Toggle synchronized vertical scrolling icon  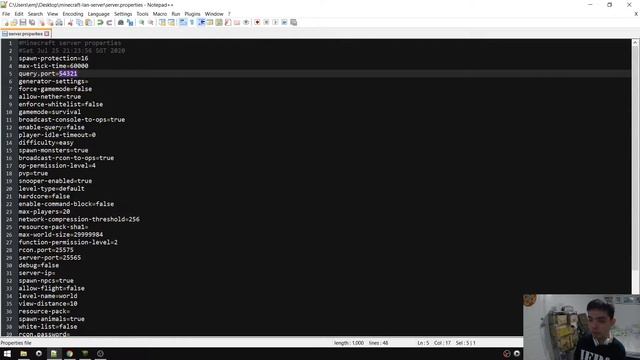click(x=162, y=22)
